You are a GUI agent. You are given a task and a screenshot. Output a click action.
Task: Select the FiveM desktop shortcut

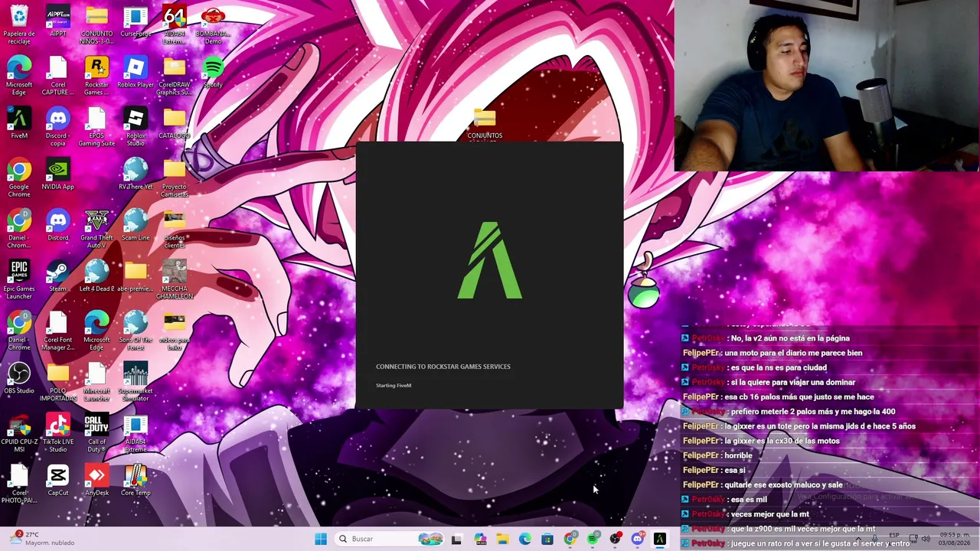(19, 123)
